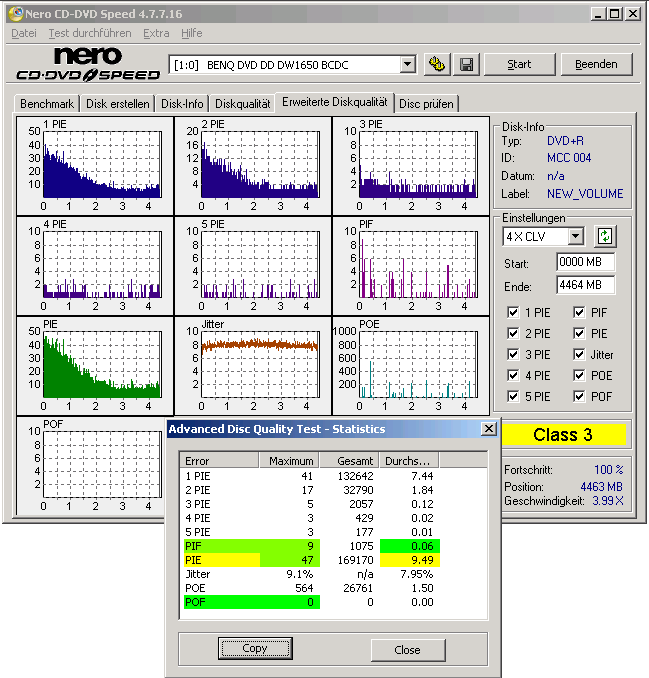Toggle the 1 PIE checkbox

point(513,312)
